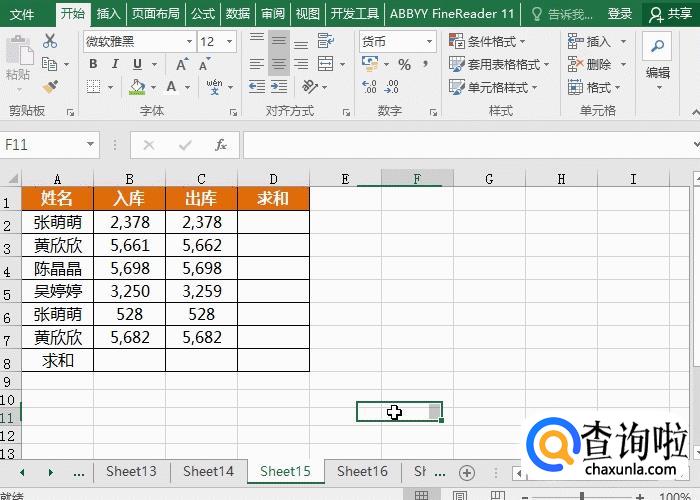Image resolution: width=700 pixels, height=500 pixels.
Task: Switch to the 页面布局 tab
Action: point(155,14)
